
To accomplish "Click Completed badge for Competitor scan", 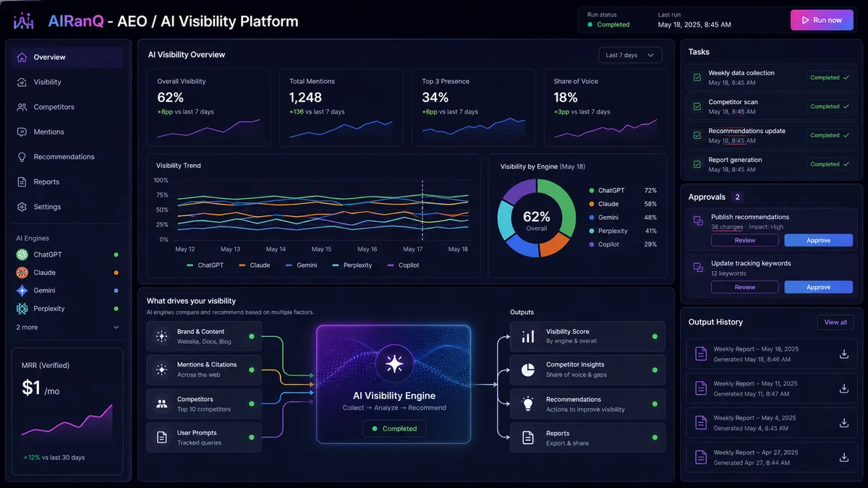I will (829, 106).
